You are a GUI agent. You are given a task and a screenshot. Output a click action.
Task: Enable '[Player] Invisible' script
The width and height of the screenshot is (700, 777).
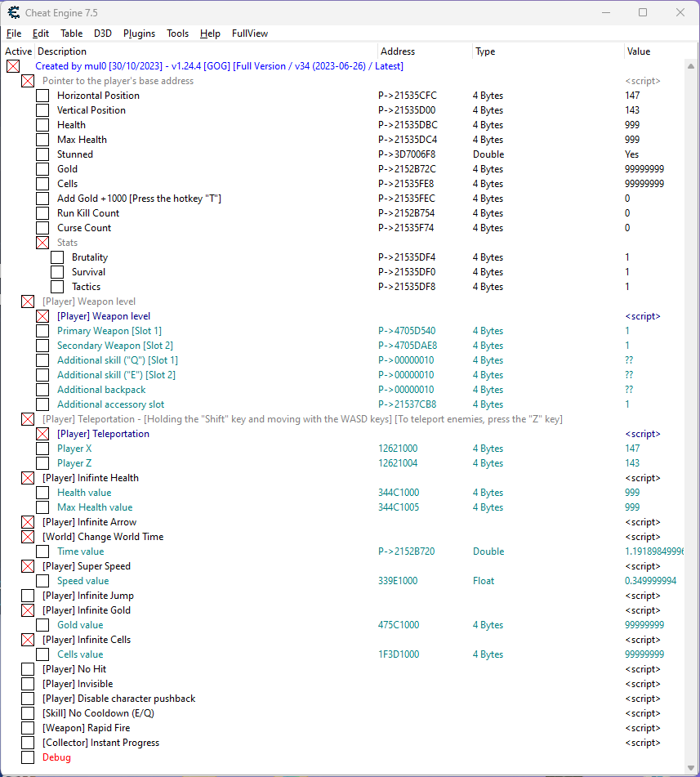click(x=28, y=684)
